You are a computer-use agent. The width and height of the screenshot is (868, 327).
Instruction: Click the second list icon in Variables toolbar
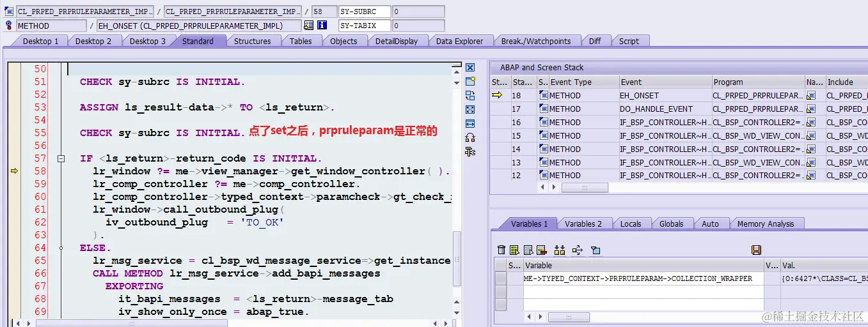tap(528, 250)
